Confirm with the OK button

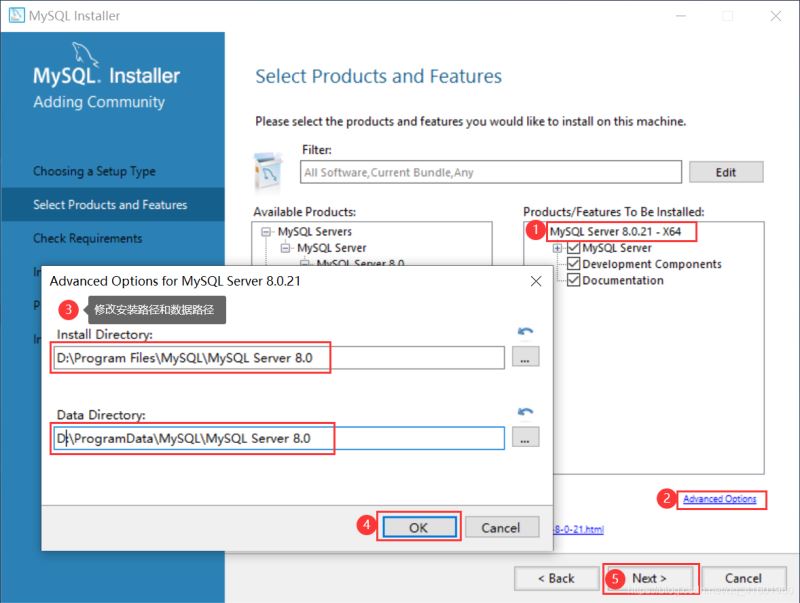tap(418, 527)
